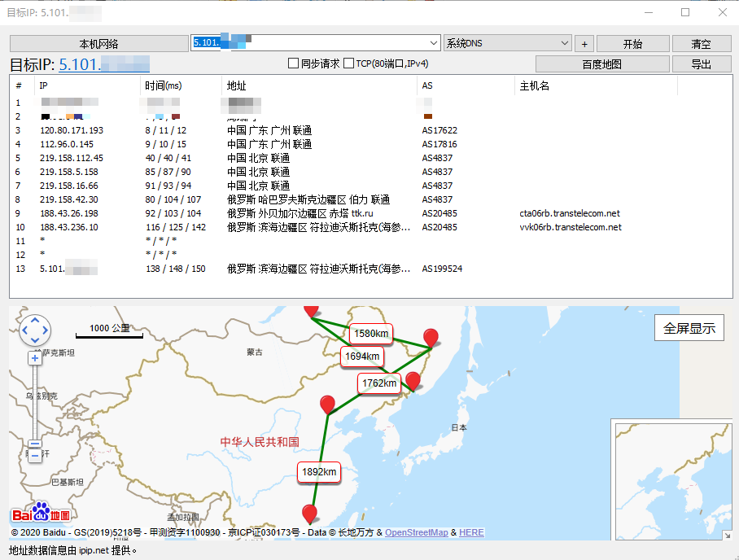This screenshot has height=560, width=739.
Task: Open the 系统DNS dropdown list
Action: click(565, 43)
